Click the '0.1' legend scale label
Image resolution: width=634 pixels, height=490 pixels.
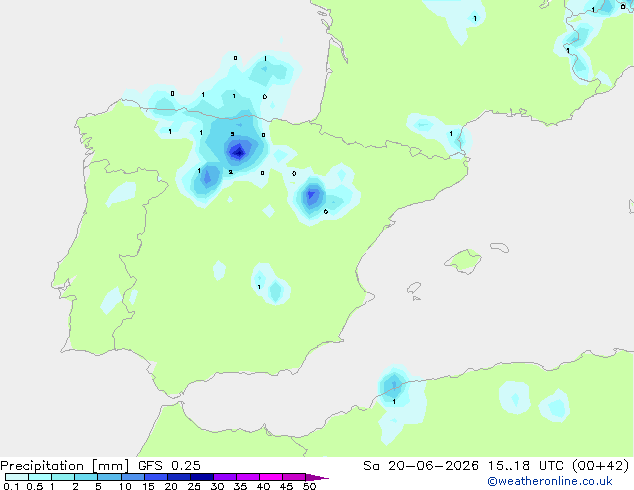click(x=11, y=486)
